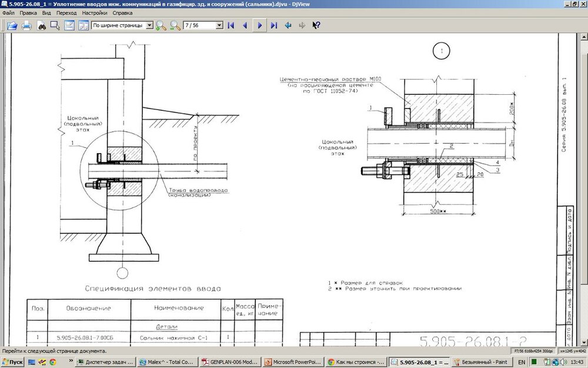
Task: Activate the What's This help cursor
Action: [316, 25]
